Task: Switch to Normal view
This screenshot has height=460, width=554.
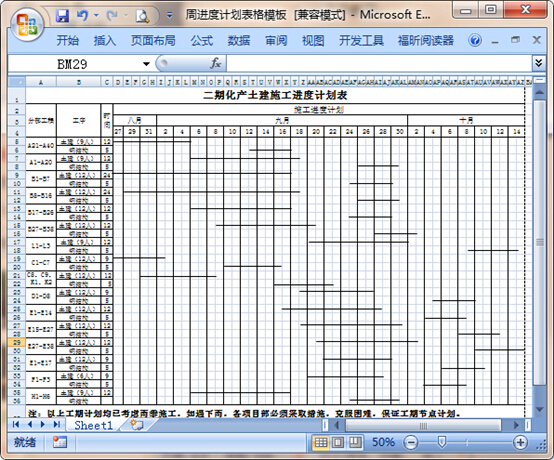Action: point(320,442)
